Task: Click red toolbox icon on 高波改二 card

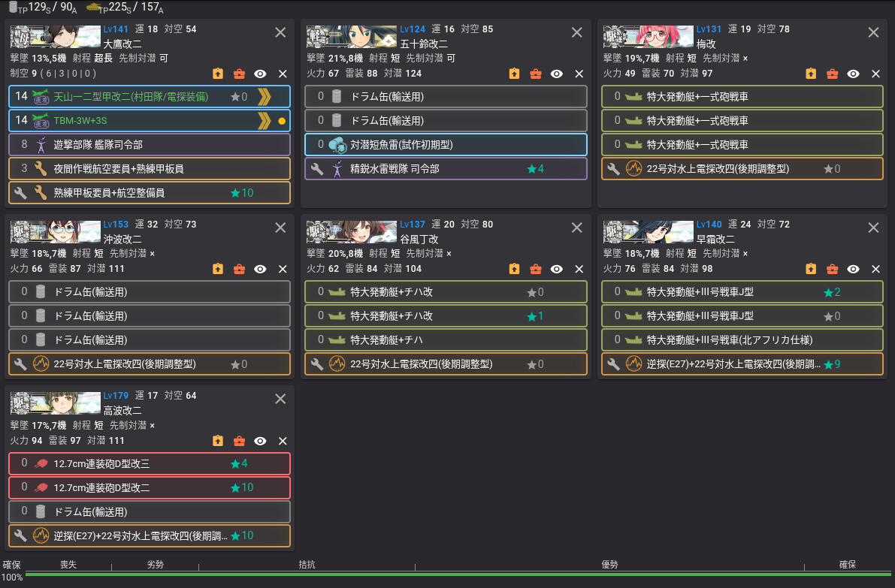Action: point(239,440)
